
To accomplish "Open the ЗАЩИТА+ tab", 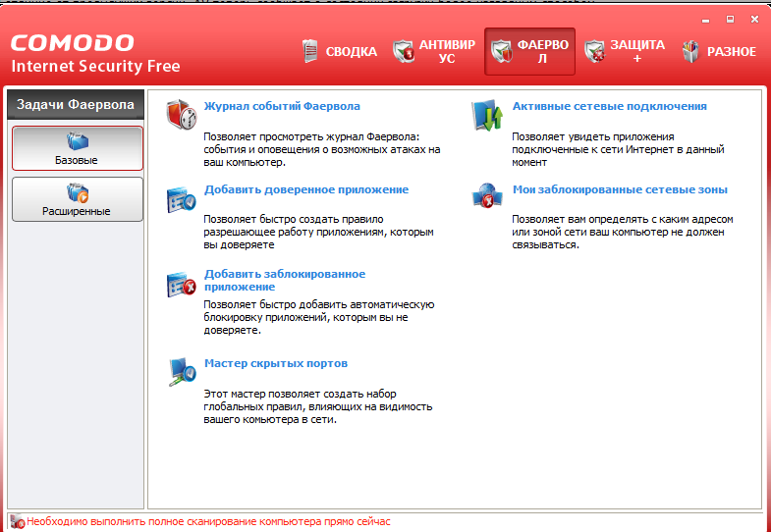I will 625,52.
